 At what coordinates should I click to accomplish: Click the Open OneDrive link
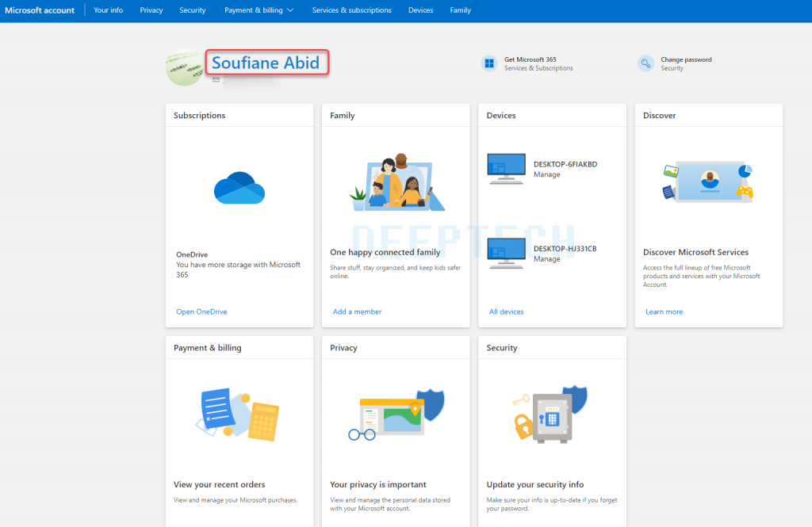click(x=201, y=311)
